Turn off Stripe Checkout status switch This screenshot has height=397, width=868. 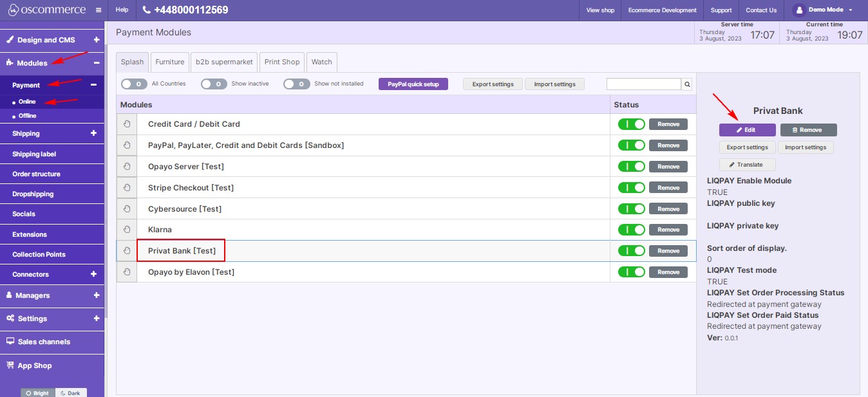click(x=631, y=188)
